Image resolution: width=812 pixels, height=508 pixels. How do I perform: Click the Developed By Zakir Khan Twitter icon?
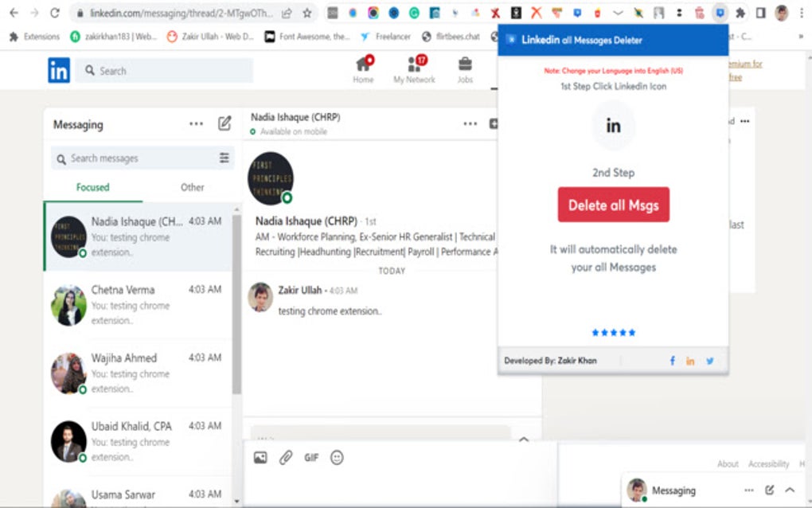click(x=710, y=360)
